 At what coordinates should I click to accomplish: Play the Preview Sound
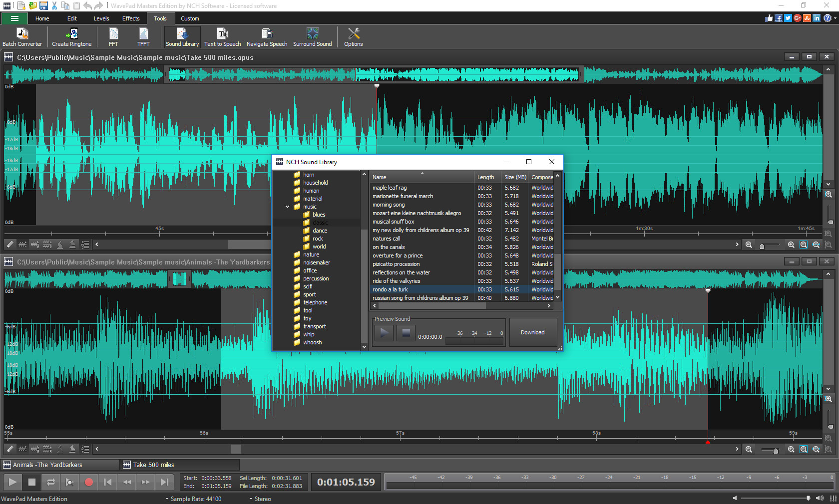pyautogui.click(x=383, y=333)
